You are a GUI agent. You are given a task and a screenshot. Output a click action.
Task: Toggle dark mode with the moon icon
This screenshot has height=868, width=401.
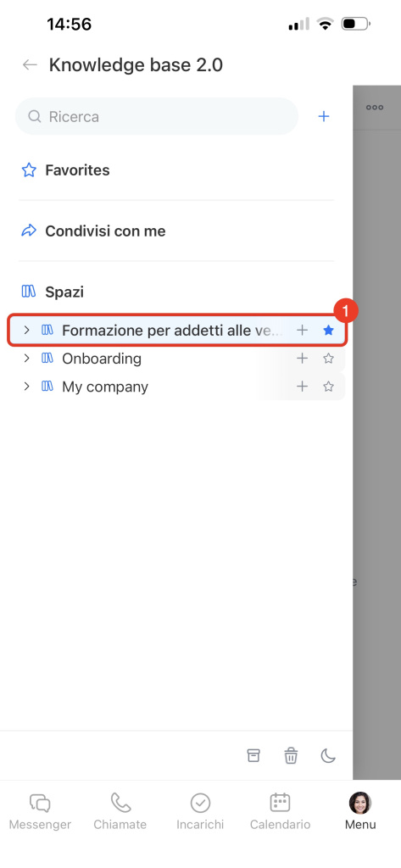coord(328,755)
